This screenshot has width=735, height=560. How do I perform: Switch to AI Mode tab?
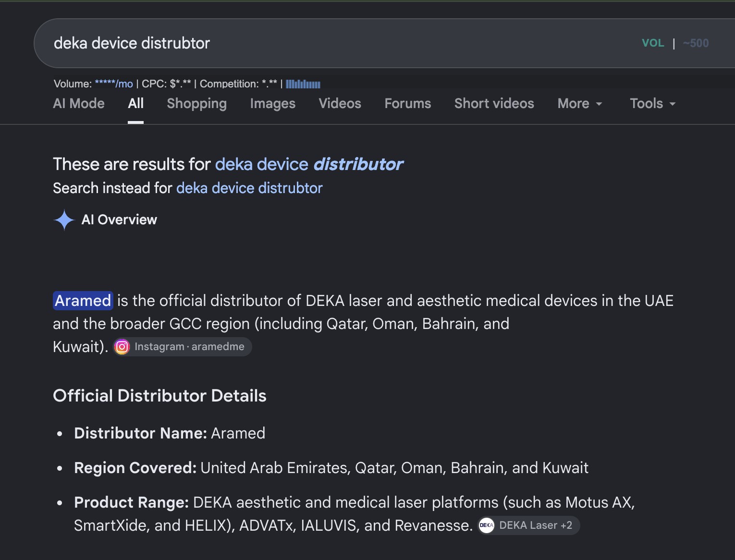point(79,104)
